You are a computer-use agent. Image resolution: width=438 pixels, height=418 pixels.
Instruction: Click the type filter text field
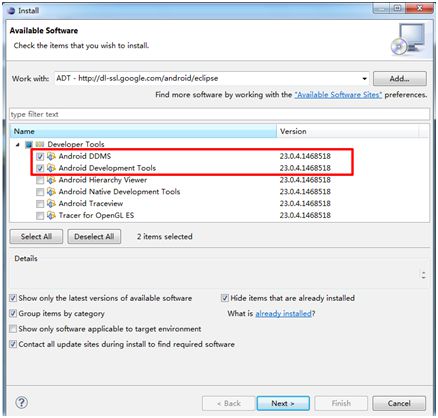click(x=219, y=114)
